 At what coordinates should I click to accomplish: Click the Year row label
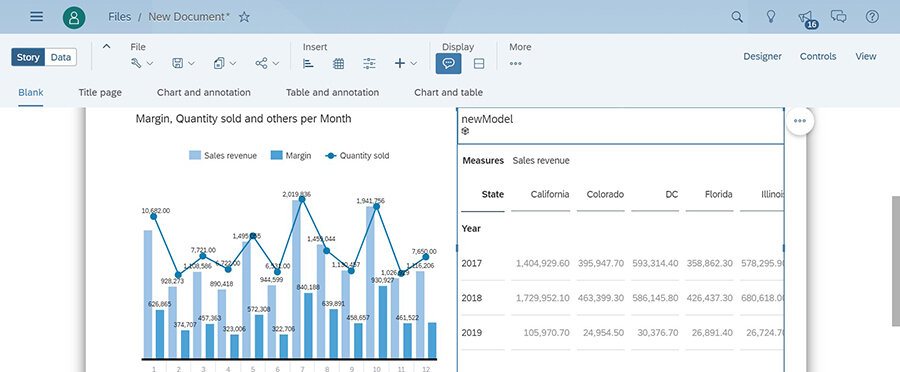click(471, 228)
